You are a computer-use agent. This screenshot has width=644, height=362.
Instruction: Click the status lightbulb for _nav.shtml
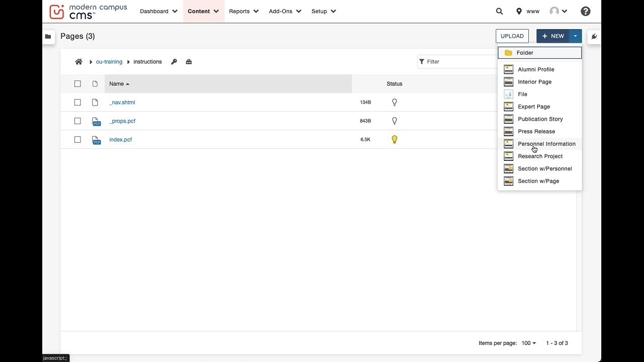pos(394,102)
